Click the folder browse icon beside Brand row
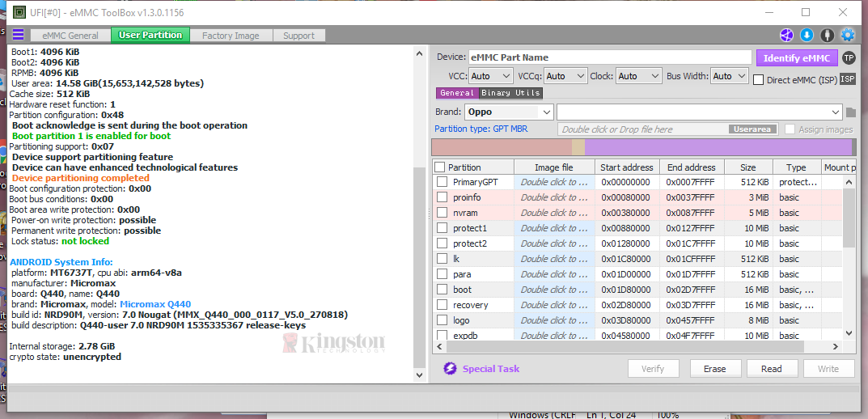This screenshot has width=868, height=419. 851,112
